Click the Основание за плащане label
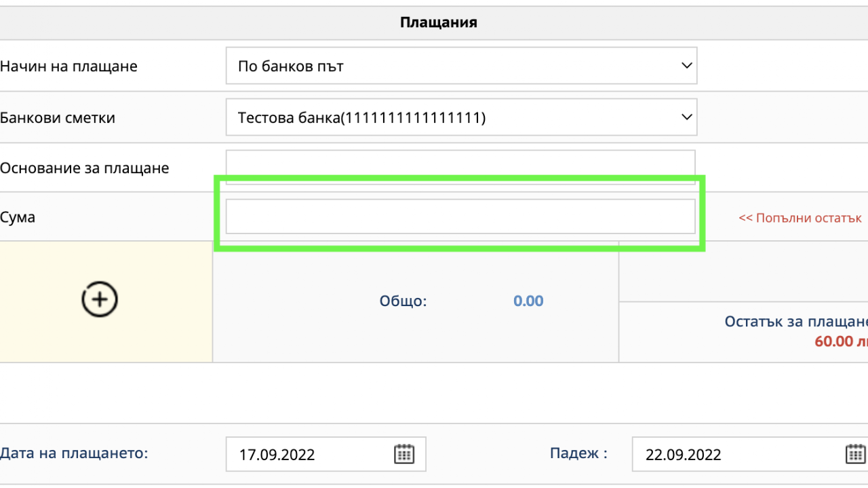Screen dimensions: 868x488 point(84,168)
